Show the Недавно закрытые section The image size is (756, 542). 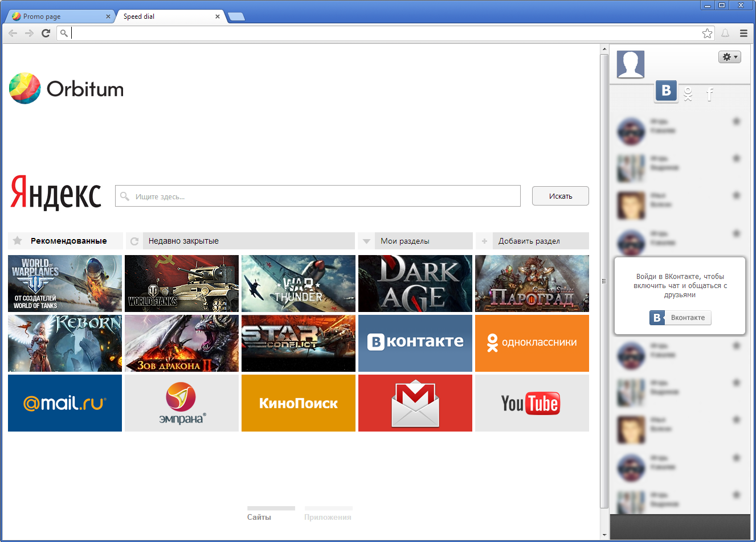pyautogui.click(x=240, y=241)
